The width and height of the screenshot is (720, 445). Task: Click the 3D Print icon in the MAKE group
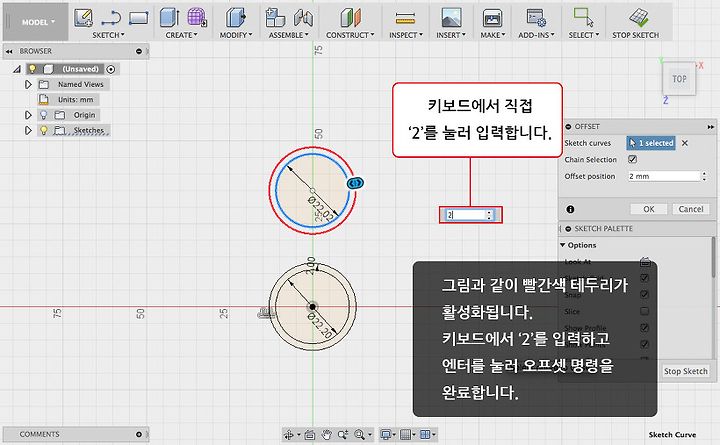492,18
